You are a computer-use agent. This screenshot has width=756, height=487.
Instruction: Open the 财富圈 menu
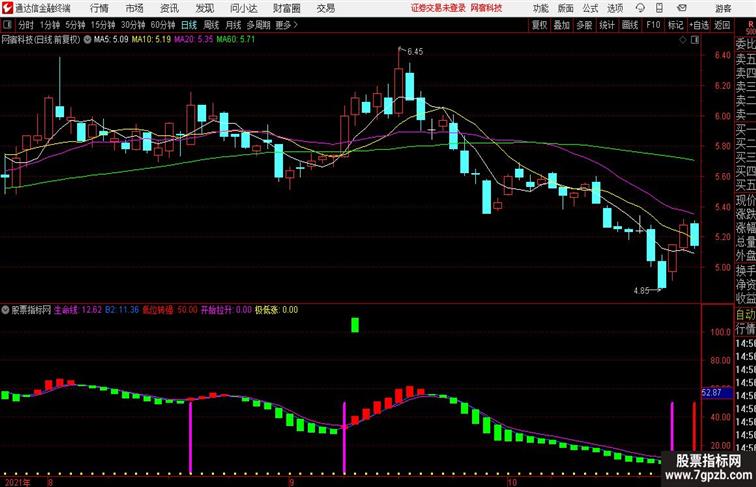click(x=286, y=8)
